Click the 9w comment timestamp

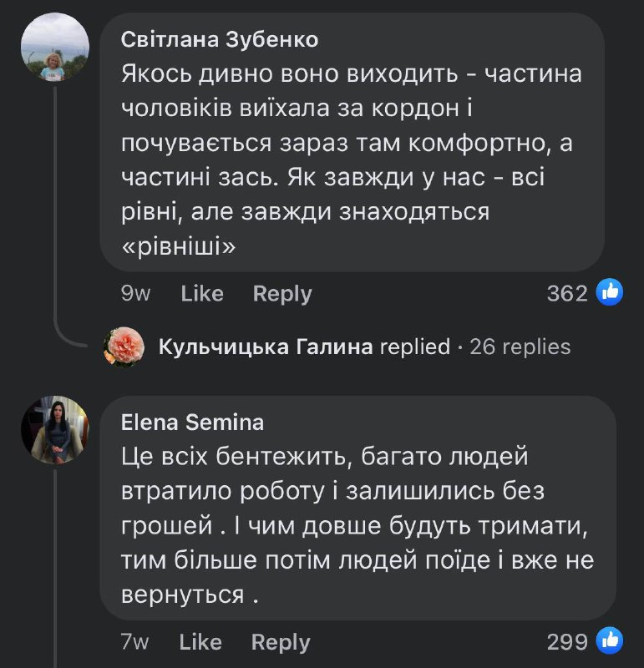pyautogui.click(x=135, y=294)
